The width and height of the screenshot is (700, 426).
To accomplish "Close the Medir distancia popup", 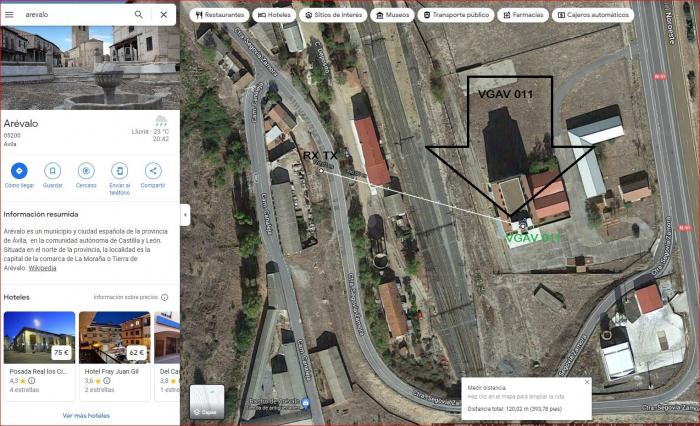I will [587, 382].
